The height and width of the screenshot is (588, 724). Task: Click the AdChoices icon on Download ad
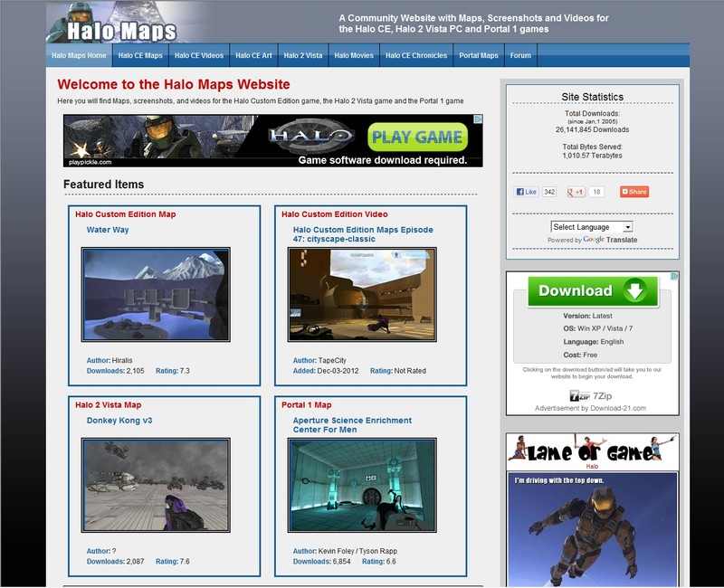coord(674,276)
